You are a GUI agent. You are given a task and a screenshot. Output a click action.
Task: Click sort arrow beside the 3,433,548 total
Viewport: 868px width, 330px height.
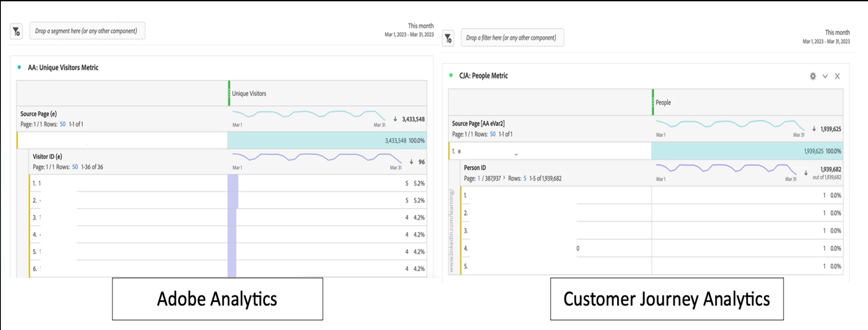(x=395, y=119)
